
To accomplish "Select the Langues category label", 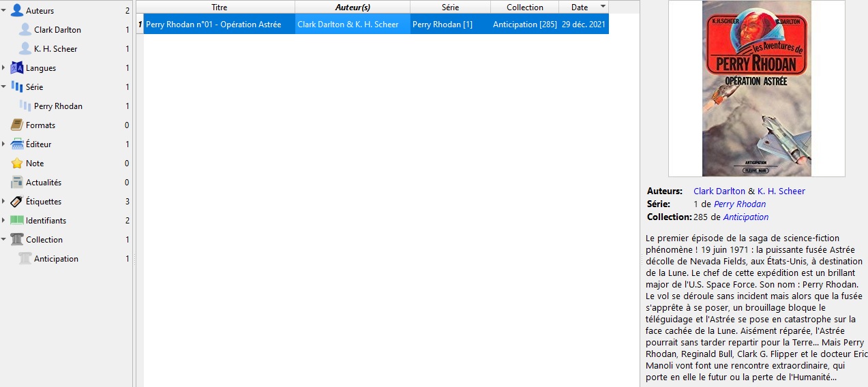I will point(41,67).
